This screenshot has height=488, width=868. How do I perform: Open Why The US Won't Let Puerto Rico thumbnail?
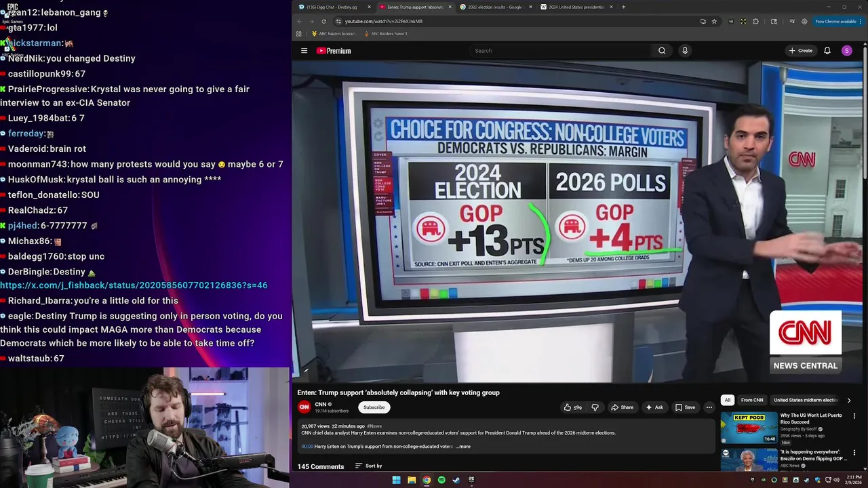click(749, 427)
